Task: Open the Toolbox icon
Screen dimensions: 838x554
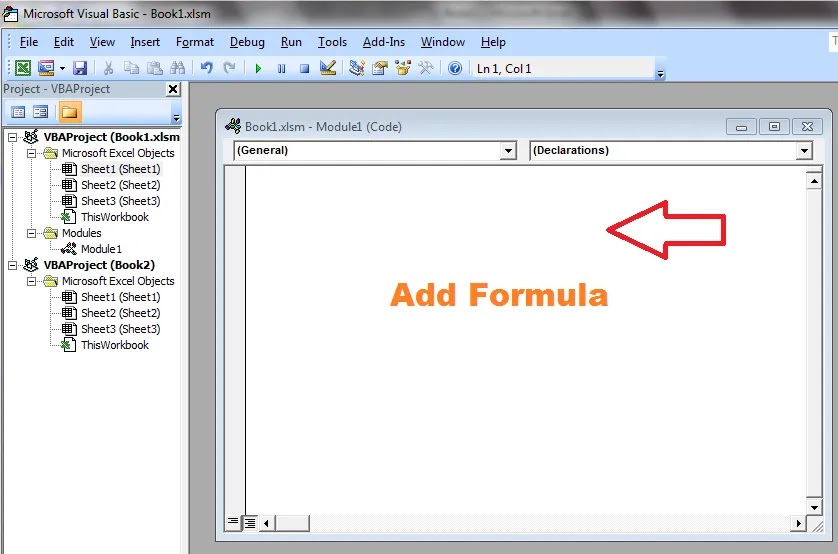Action: coord(426,68)
